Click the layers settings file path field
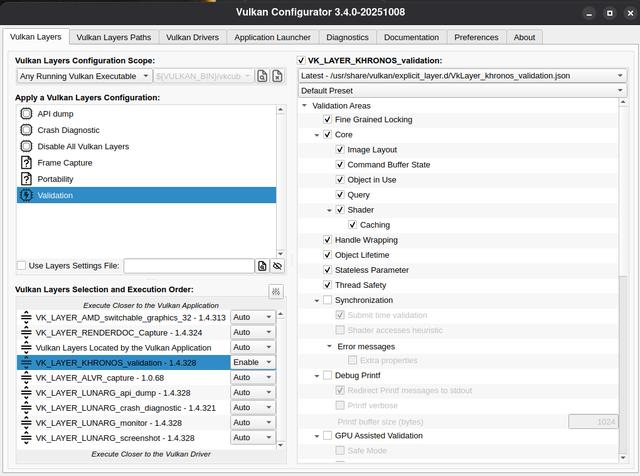The image size is (640, 476). [x=189, y=266]
